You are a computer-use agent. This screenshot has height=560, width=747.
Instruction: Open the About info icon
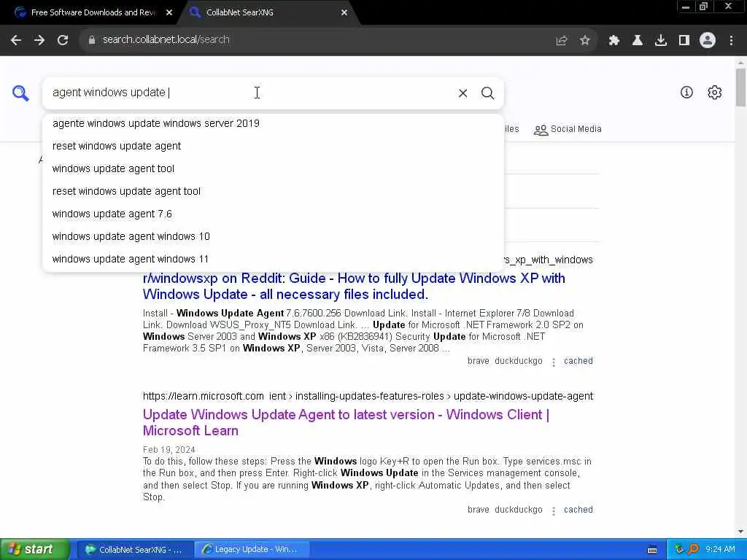pos(686,93)
